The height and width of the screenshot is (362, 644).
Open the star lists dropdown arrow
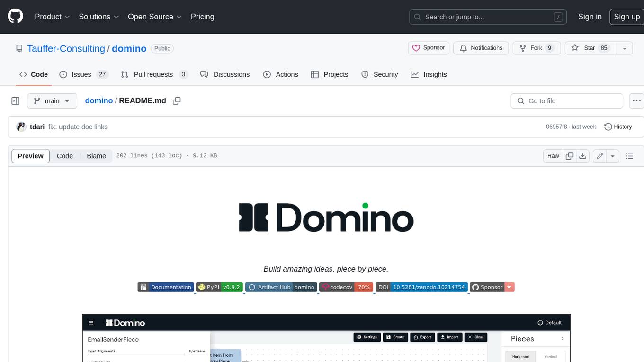click(625, 48)
